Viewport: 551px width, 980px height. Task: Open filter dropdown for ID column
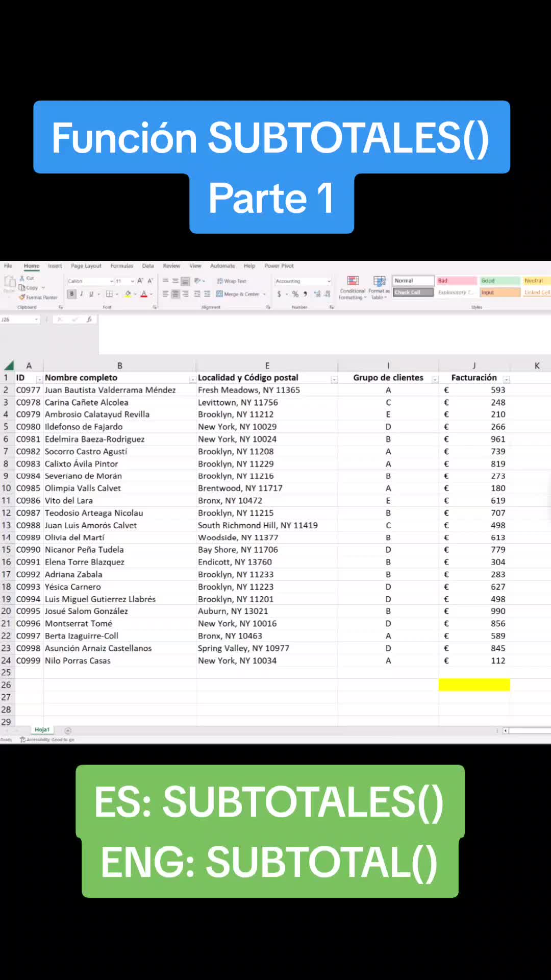[39, 379]
